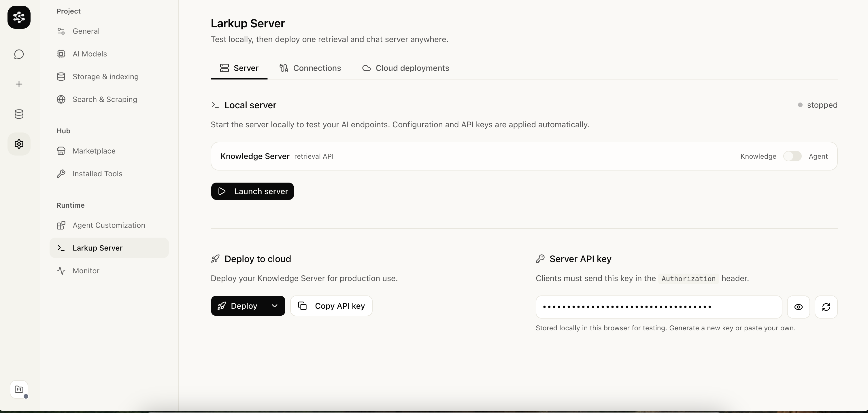Click the Larkup Server terminal icon in sidebar
This screenshot has height=413, width=868.
coord(61,248)
